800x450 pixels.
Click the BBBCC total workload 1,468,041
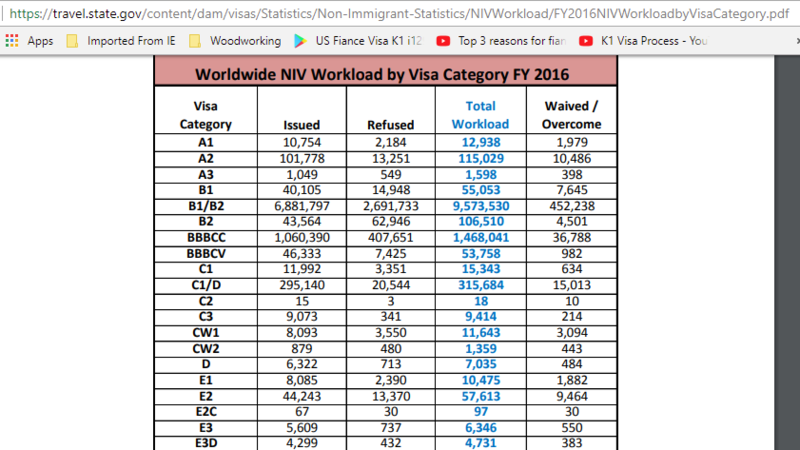(x=480, y=238)
